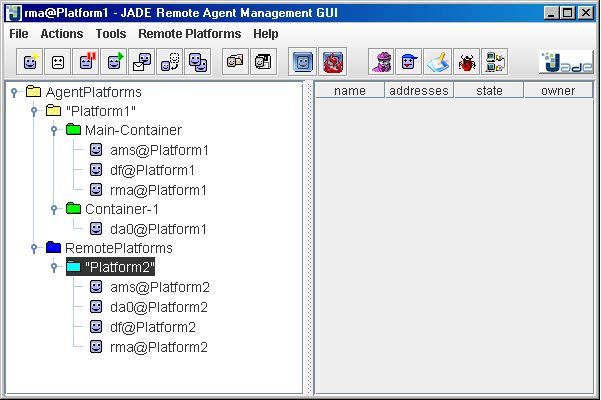Select da0@Platform2 remote agent
Image resolution: width=601 pixels, height=400 pixels.
point(159,307)
